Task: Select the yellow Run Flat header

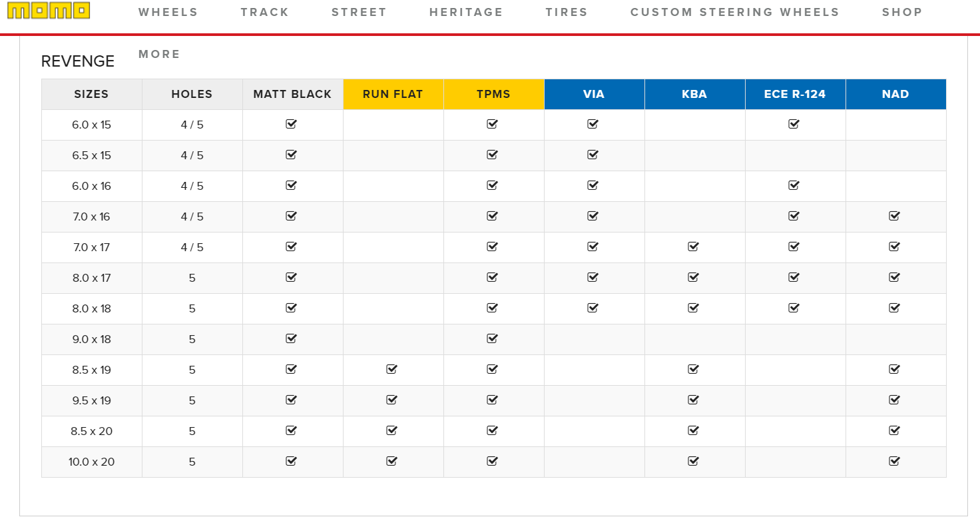Action: 393,94
